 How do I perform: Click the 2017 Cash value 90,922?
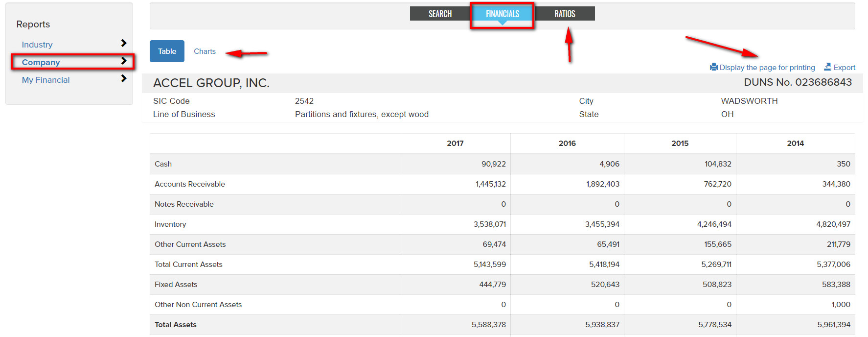pyautogui.click(x=493, y=164)
